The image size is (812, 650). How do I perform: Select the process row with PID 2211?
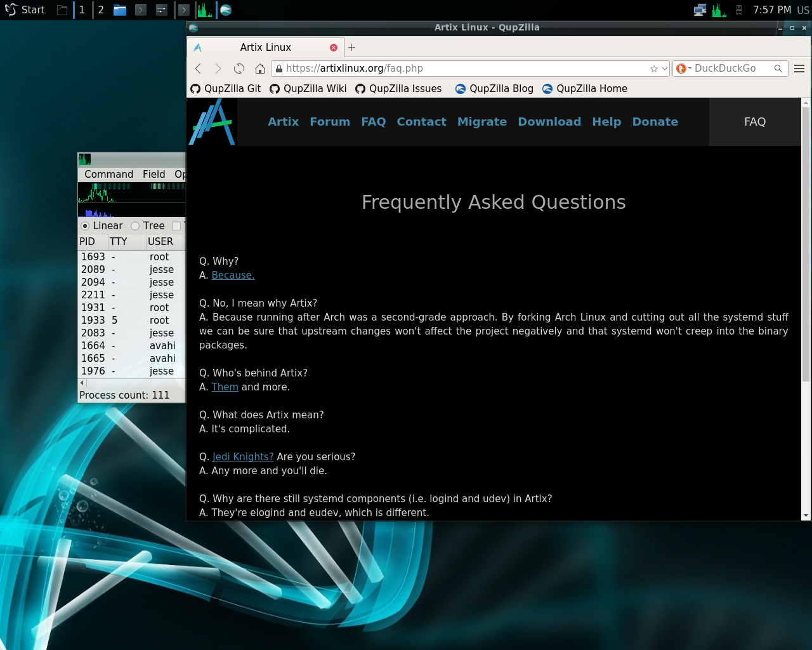[131, 295]
